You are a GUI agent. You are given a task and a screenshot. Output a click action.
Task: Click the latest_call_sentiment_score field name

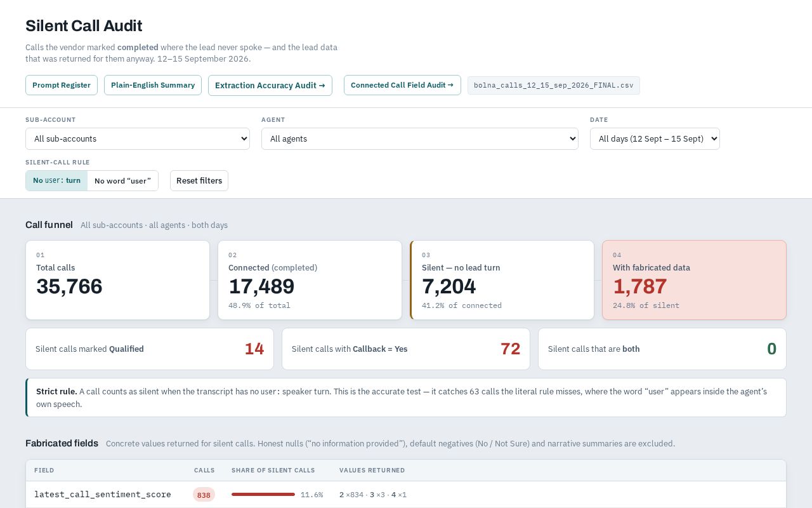point(103,494)
